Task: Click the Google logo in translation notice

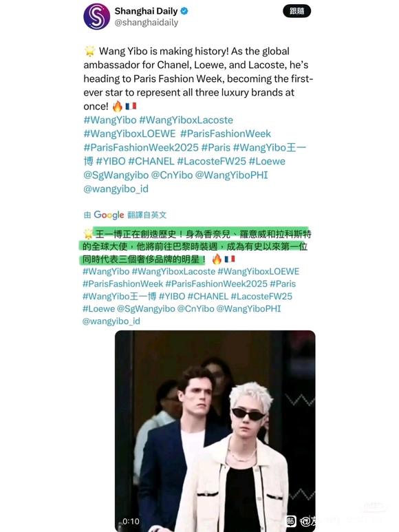Action: click(x=109, y=215)
